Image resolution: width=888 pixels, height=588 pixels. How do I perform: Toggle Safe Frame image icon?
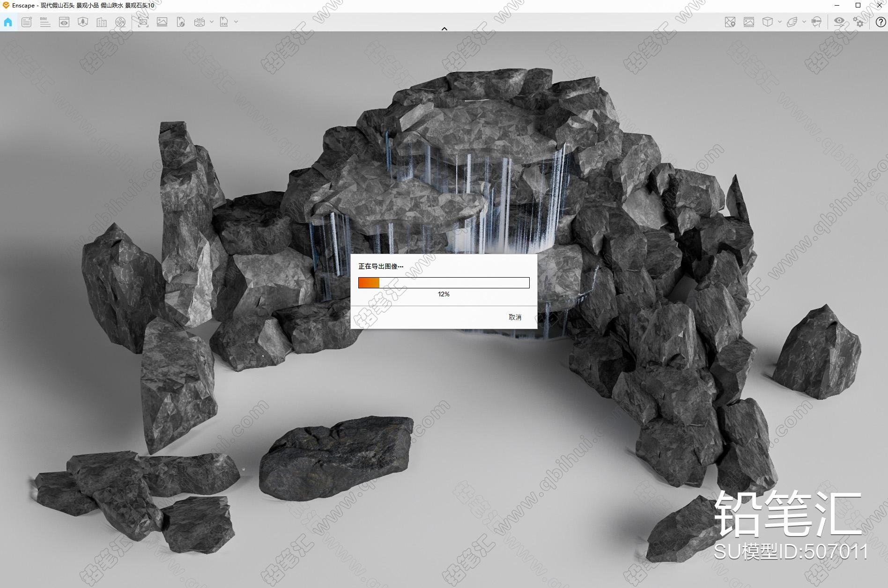[749, 22]
